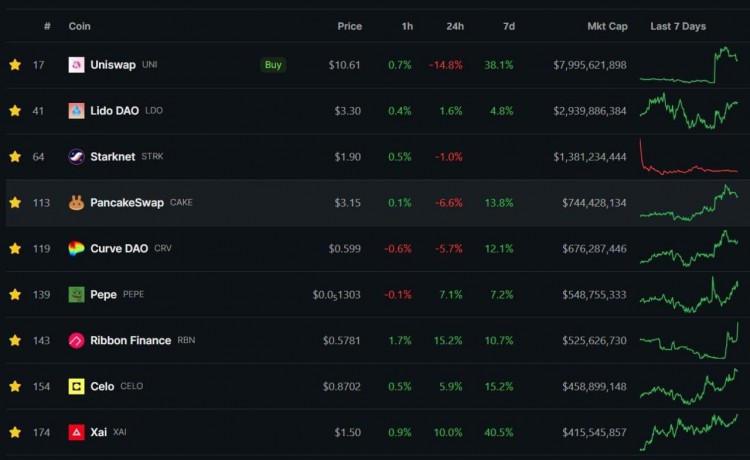Click the rank number 113
The height and width of the screenshot is (460, 750).
tap(41, 202)
